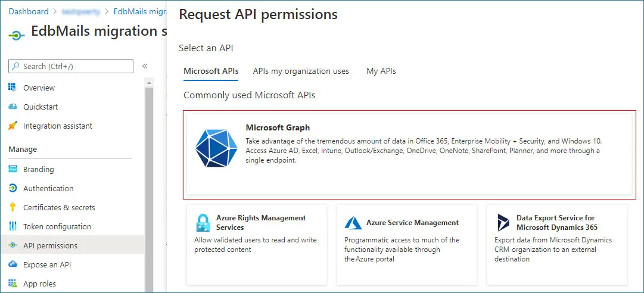Click the Branding icon
Image resolution: width=644 pixels, height=293 pixels.
click(x=13, y=169)
